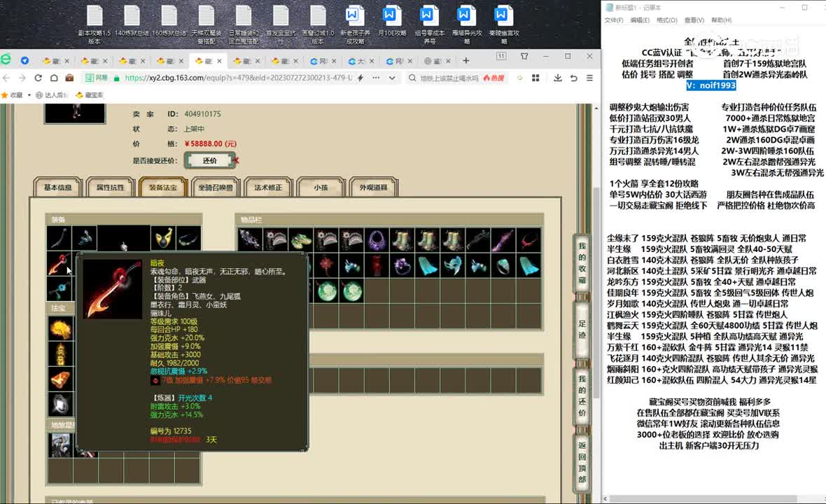This screenshot has width=826, height=504.
Task: Click the 热搜 hot search link
Action: 493,78
